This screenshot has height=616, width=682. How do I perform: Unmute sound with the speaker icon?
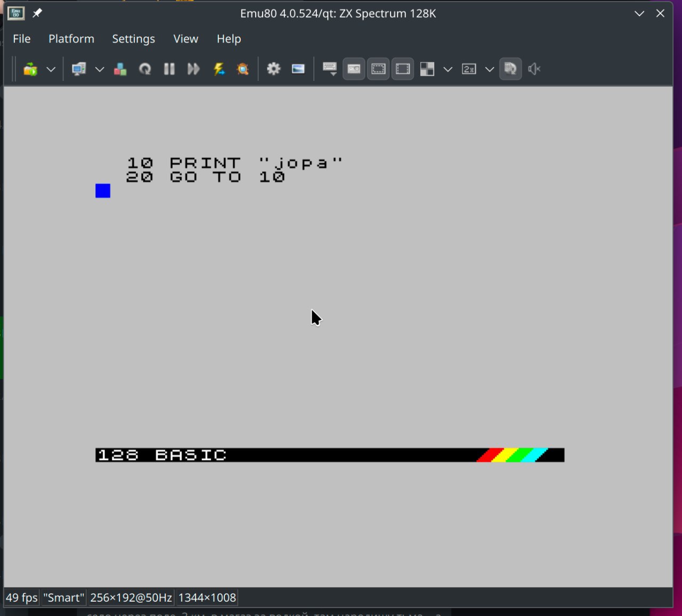click(x=534, y=69)
